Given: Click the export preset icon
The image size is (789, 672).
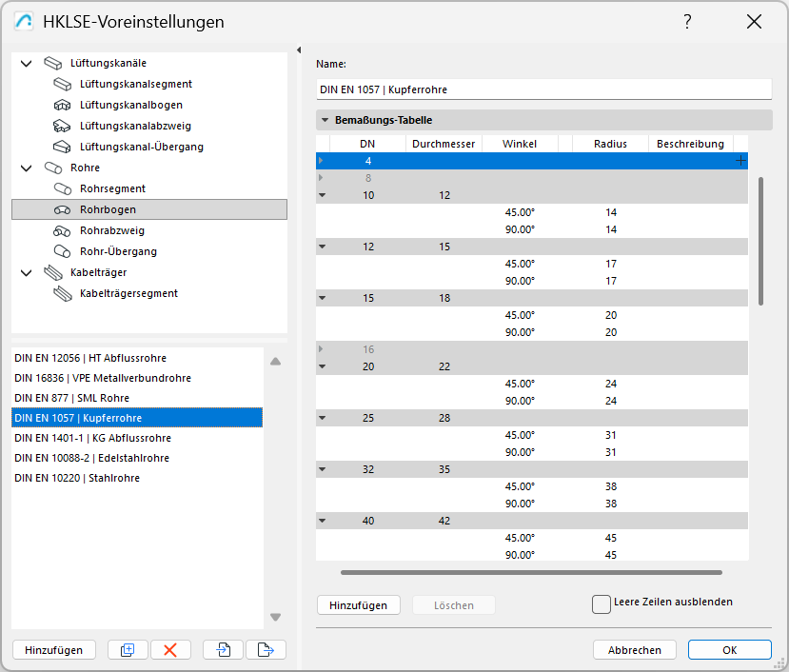Looking at the screenshot, I should [x=266, y=650].
